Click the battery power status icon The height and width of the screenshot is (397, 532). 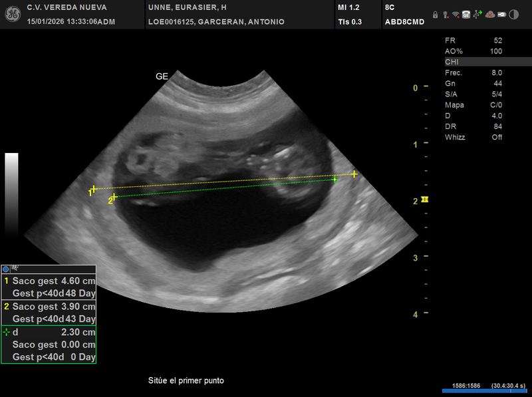tap(501, 14)
